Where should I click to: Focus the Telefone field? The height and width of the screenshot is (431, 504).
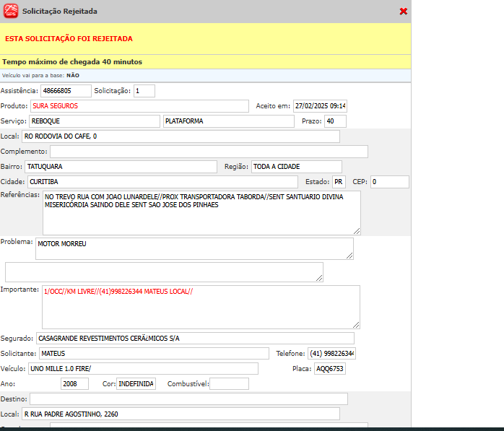tap(331, 354)
